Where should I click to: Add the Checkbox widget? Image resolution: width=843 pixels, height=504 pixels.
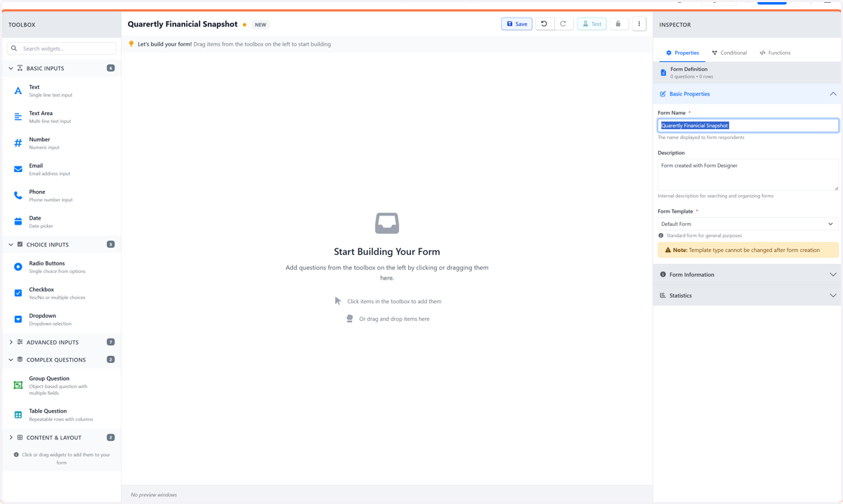[61, 293]
